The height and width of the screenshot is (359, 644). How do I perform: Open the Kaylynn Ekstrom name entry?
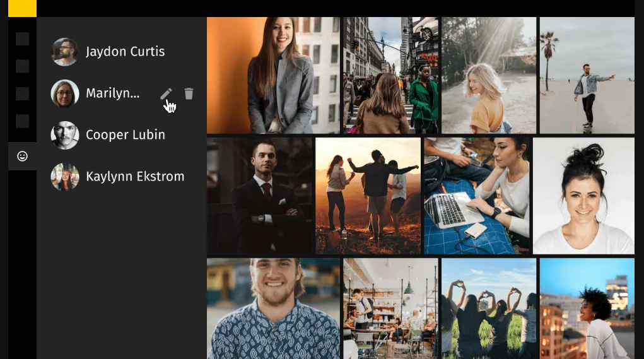(135, 177)
